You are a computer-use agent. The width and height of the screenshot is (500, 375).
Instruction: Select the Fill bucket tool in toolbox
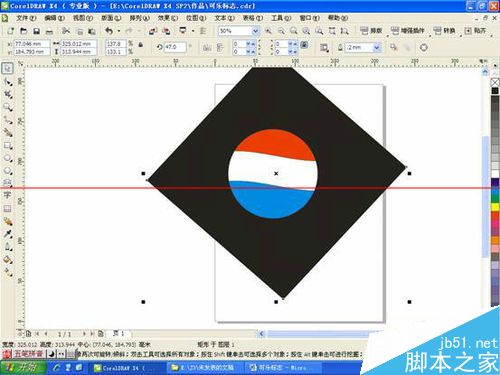click(7, 260)
